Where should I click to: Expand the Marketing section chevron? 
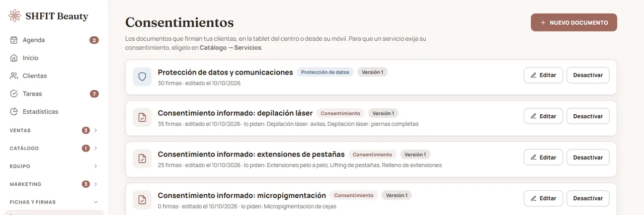pyautogui.click(x=96, y=184)
